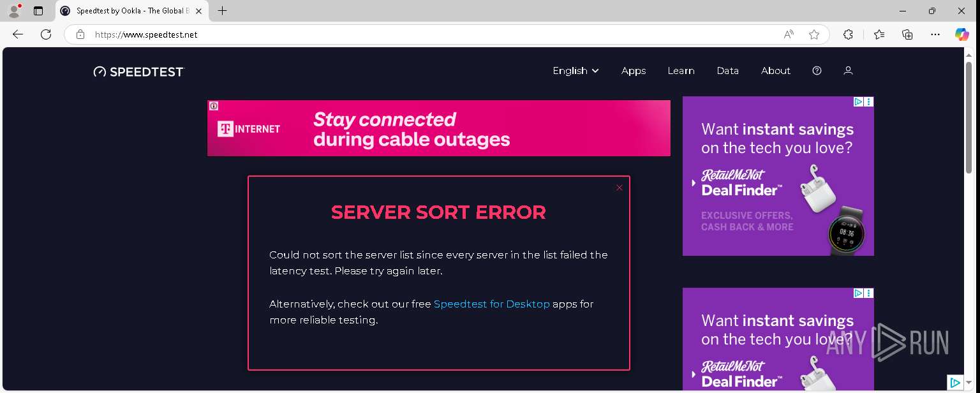
Task: Open the T-Mobile banner ad info icon
Action: click(x=214, y=106)
